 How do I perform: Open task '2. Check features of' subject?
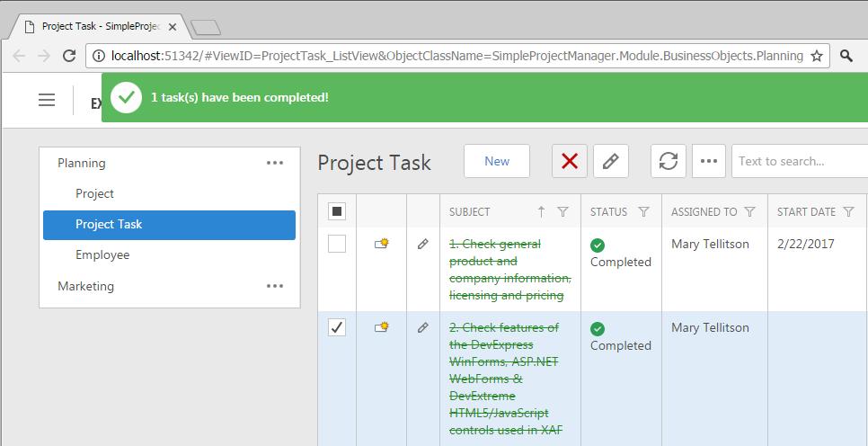click(x=504, y=379)
